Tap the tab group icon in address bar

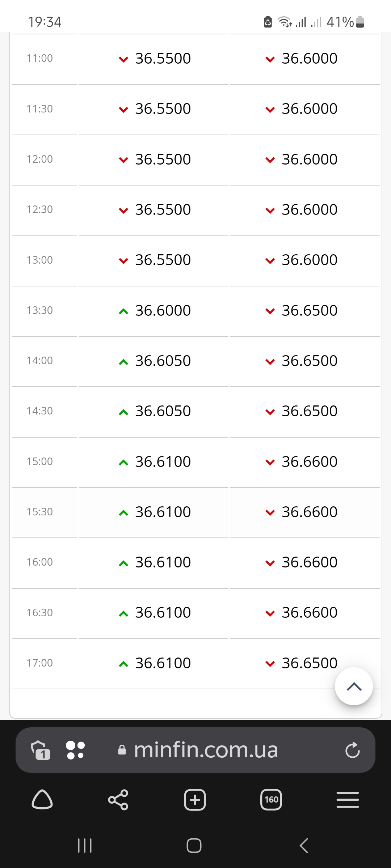pyautogui.click(x=41, y=750)
